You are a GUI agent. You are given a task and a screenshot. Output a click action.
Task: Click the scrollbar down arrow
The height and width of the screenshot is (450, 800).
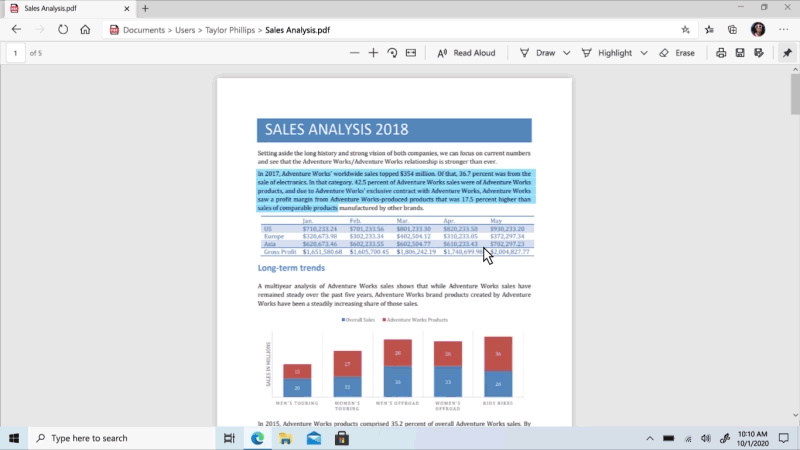tap(795, 416)
